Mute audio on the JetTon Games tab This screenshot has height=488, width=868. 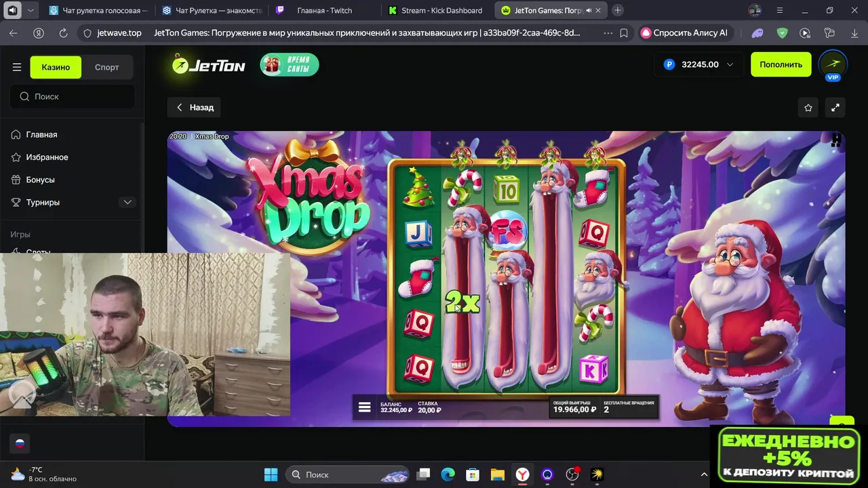coord(588,10)
